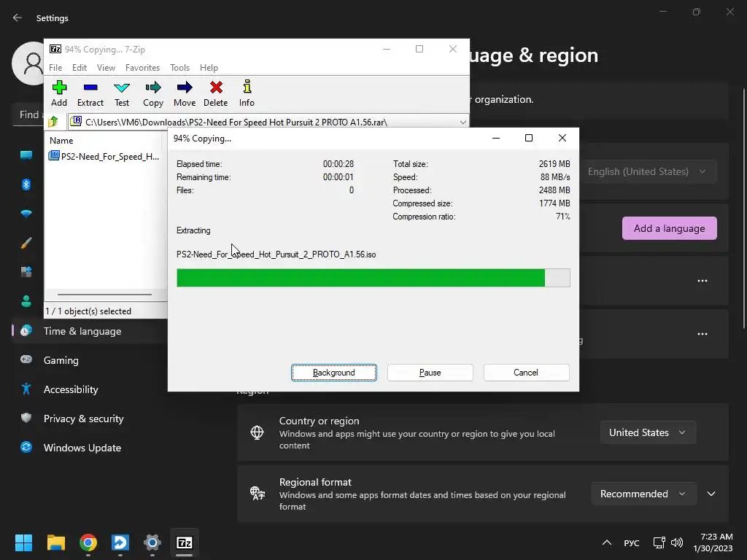Click the green extraction progress bar

(373, 278)
